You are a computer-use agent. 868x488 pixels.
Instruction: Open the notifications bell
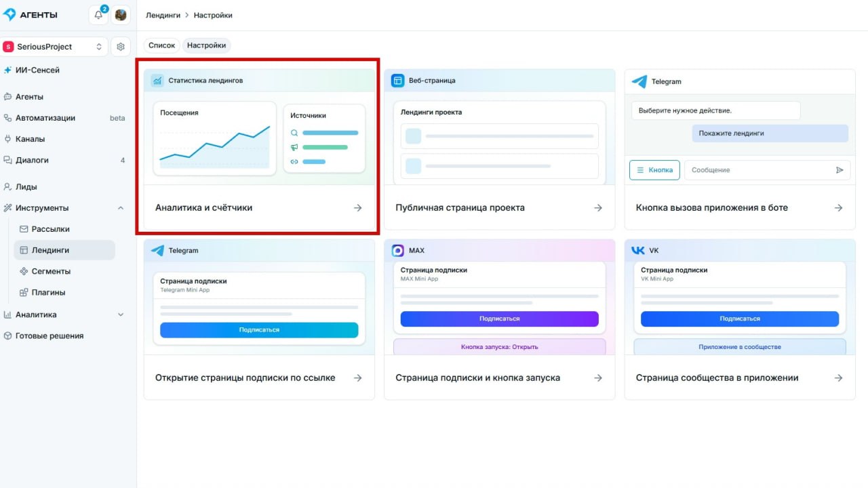pos(98,15)
